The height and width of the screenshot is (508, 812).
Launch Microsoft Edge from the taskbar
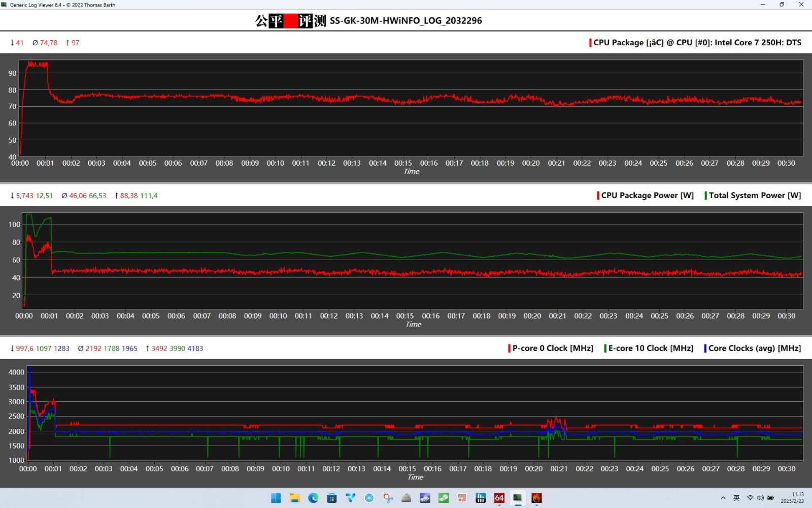(313, 498)
